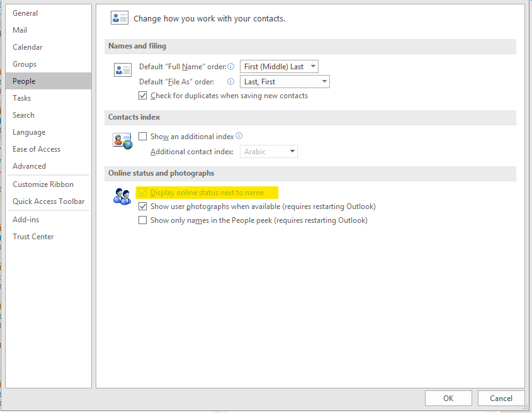This screenshot has height=413, width=532.
Task: Enable Show only names in the People peek
Action: (x=143, y=220)
